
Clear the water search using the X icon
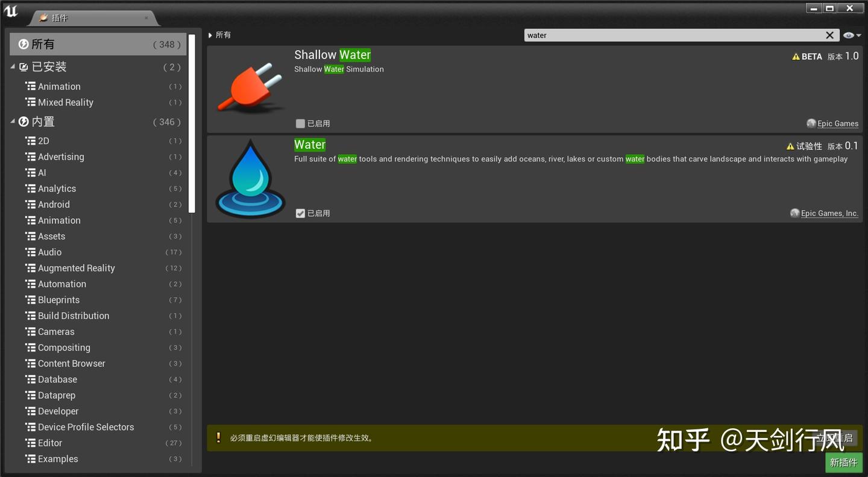(829, 35)
